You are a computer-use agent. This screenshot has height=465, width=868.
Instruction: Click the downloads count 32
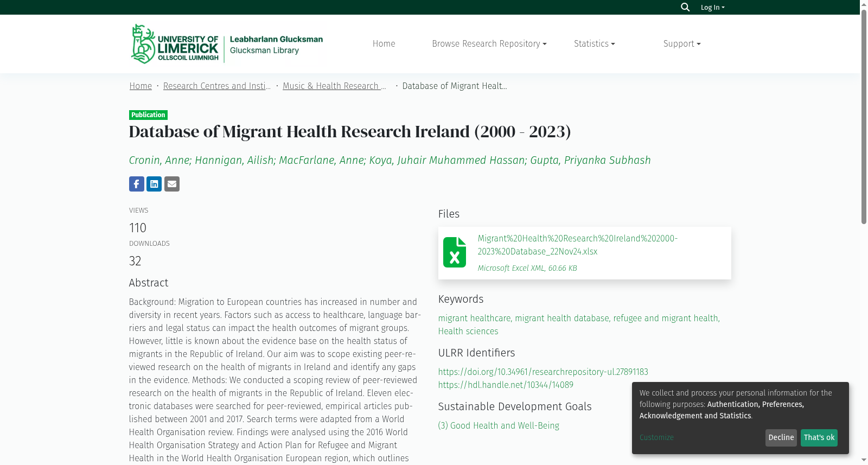click(135, 261)
